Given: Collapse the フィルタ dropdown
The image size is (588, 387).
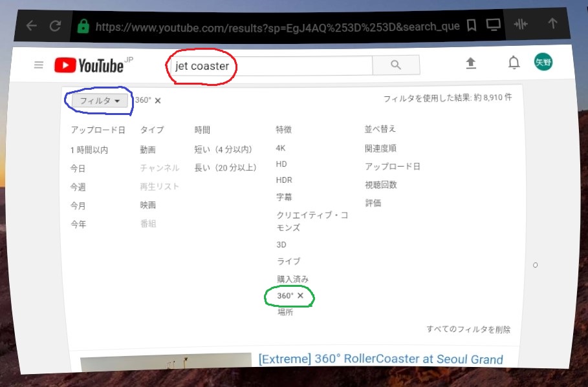Looking at the screenshot, I should [100, 101].
